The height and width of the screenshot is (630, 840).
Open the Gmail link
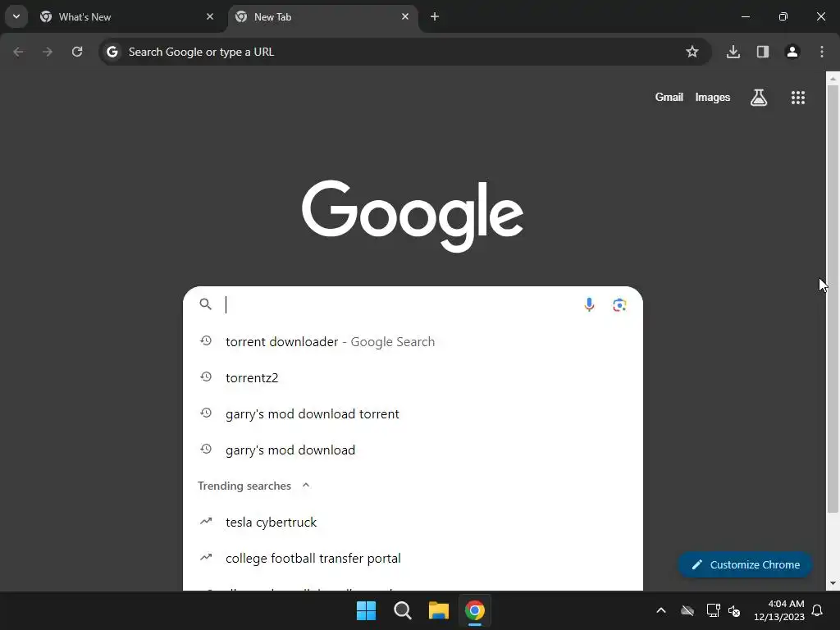click(669, 97)
